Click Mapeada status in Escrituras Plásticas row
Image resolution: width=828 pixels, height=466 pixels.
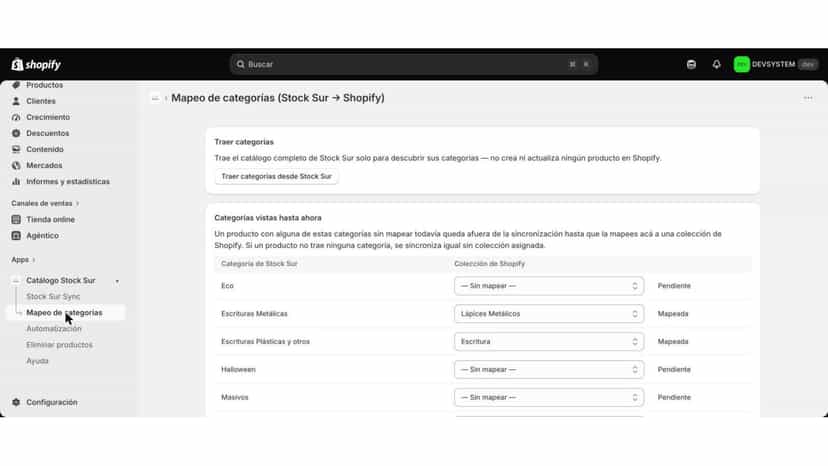point(673,342)
